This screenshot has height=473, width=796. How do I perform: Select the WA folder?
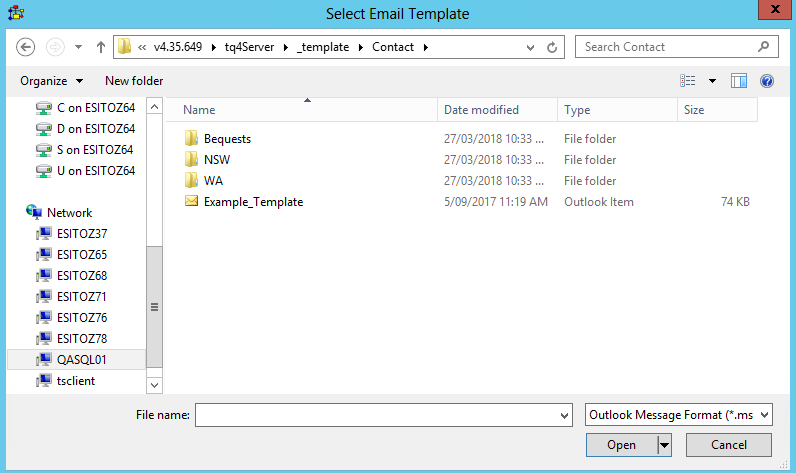pos(213,181)
